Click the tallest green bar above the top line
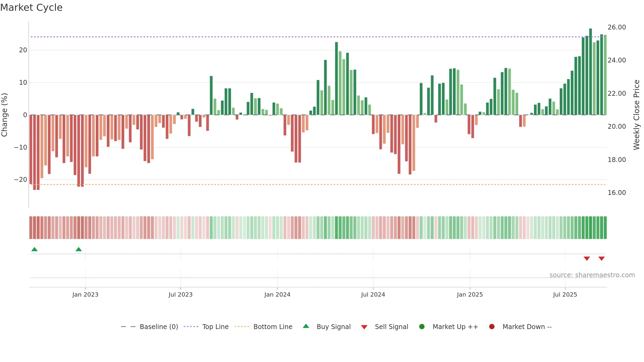The image size is (644, 362). pyautogui.click(x=591, y=72)
